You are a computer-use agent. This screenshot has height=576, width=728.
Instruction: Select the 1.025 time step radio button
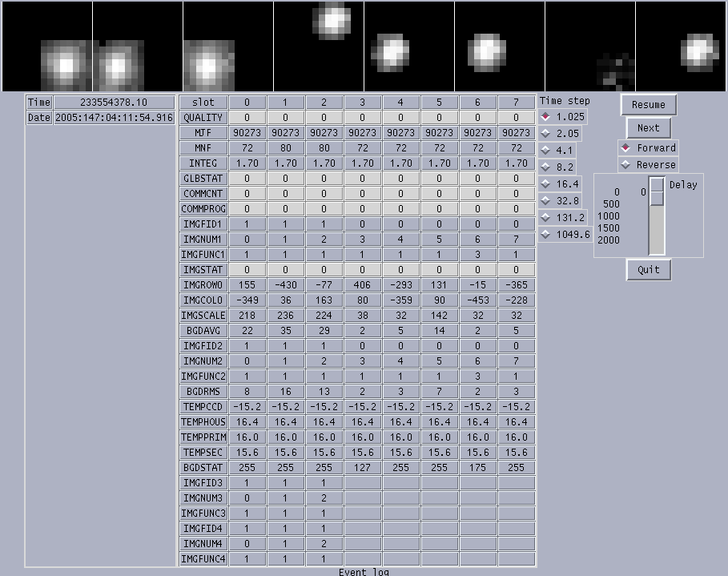tap(563, 117)
